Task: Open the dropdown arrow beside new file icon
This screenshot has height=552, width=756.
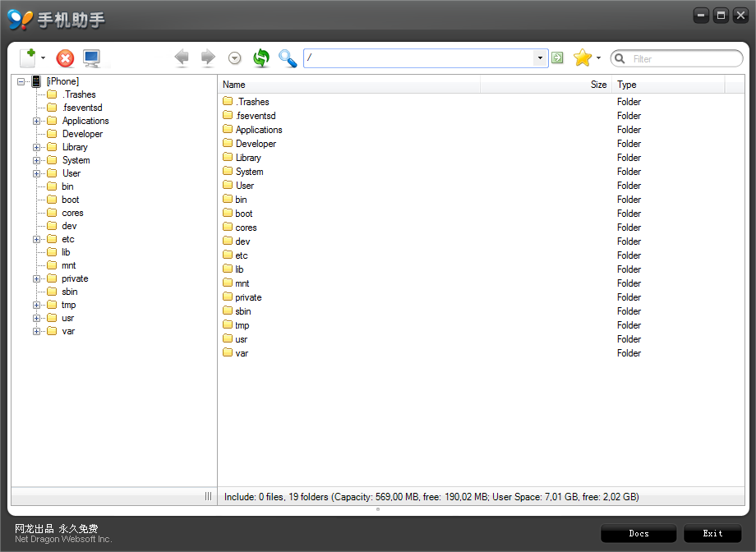Action: [x=43, y=58]
